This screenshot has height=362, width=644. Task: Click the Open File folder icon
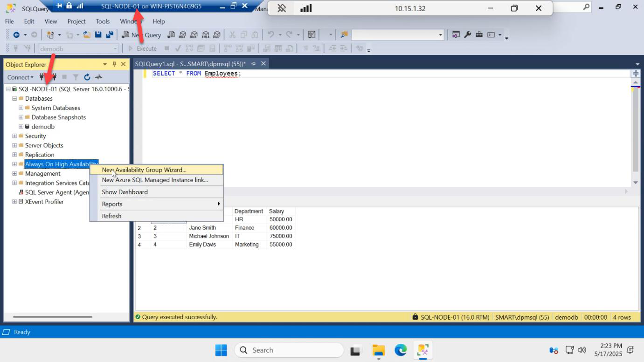(x=87, y=35)
